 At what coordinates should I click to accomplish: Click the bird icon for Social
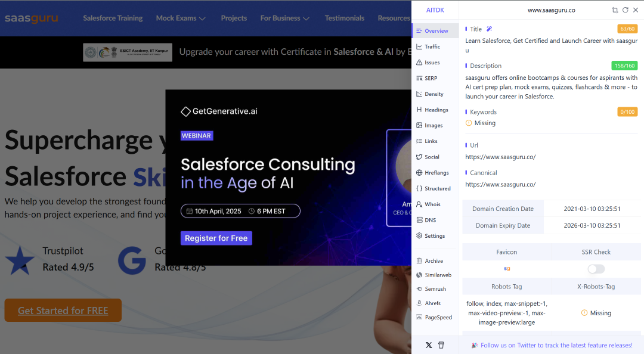(419, 157)
